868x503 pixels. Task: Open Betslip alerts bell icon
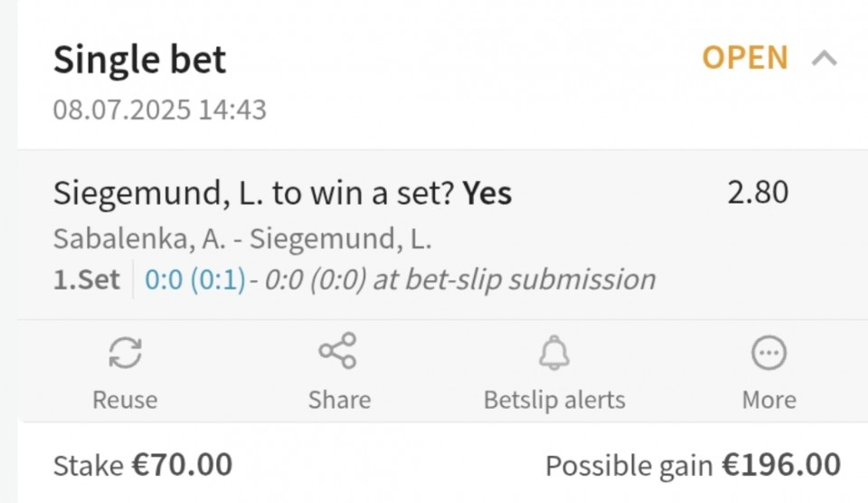coord(554,353)
